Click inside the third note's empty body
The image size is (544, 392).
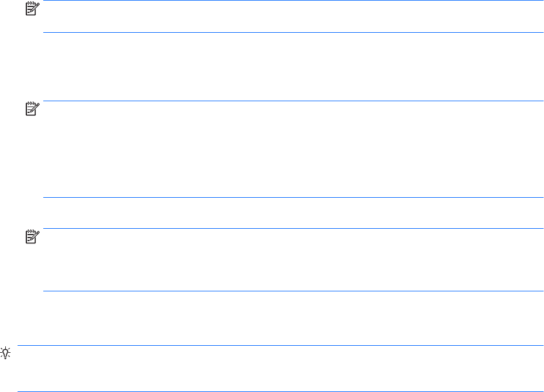[x=292, y=260]
